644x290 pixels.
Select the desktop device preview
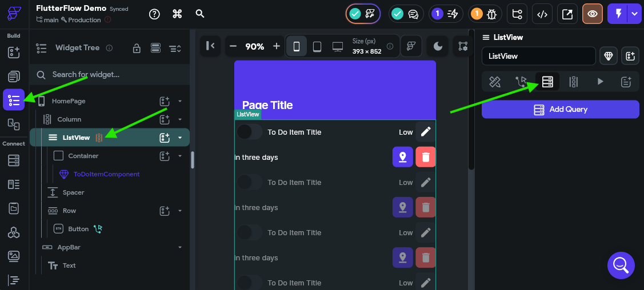pyautogui.click(x=338, y=47)
